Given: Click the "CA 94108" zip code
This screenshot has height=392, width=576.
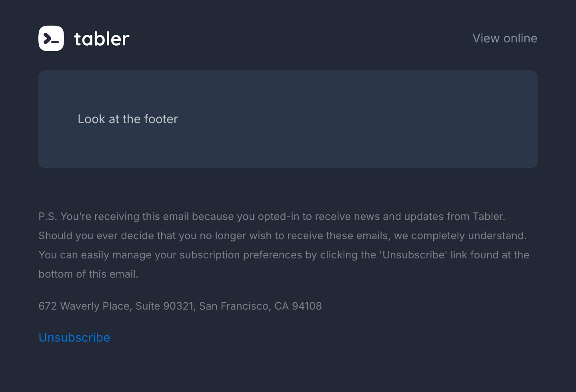Looking at the screenshot, I should pyautogui.click(x=298, y=306).
